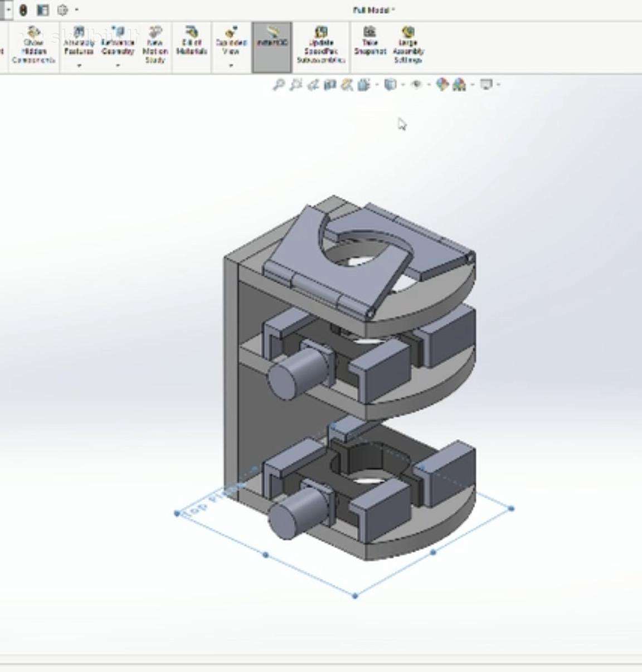The width and height of the screenshot is (642, 672).
Task: Expand the Assembly Features dropdown arrow
Action: pyautogui.click(x=79, y=66)
